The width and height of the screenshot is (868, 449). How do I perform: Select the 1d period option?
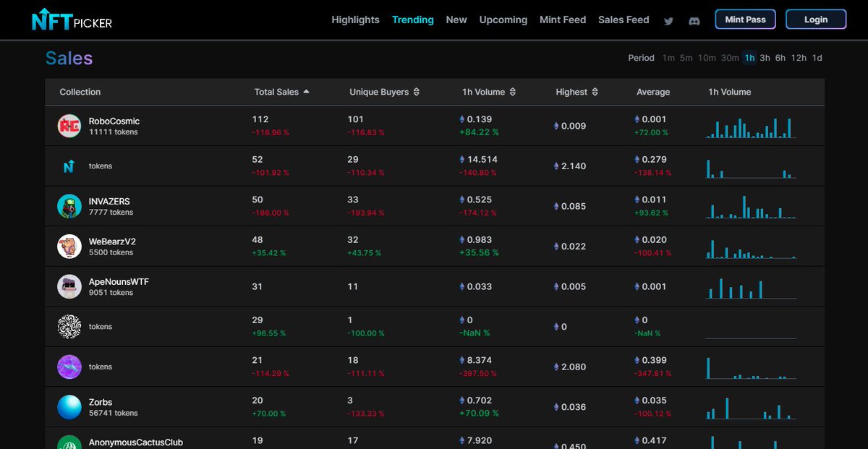[817, 58]
